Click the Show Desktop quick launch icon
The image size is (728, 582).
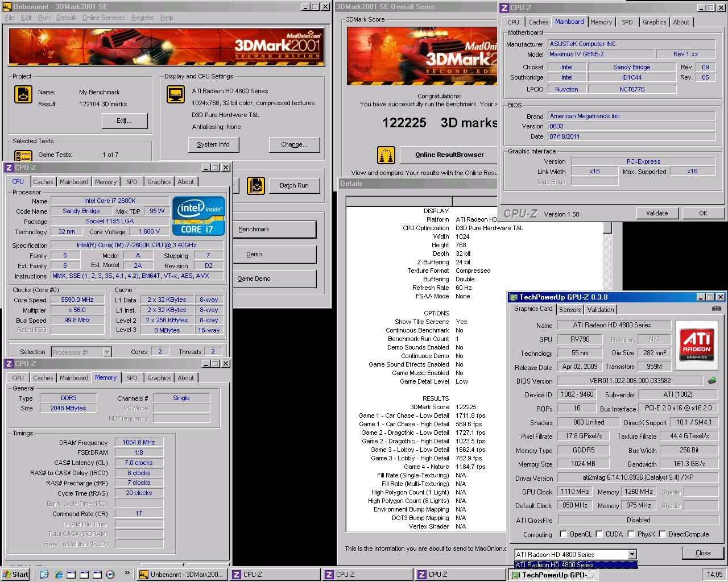(x=45, y=574)
